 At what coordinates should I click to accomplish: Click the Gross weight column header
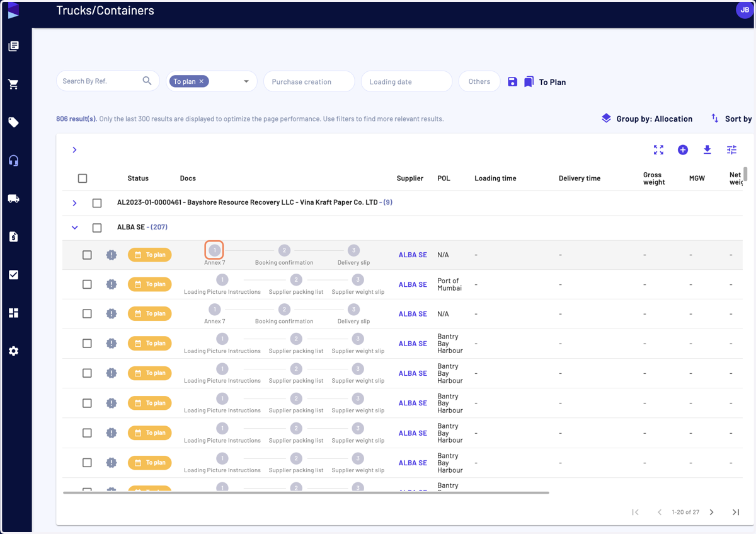click(x=654, y=178)
